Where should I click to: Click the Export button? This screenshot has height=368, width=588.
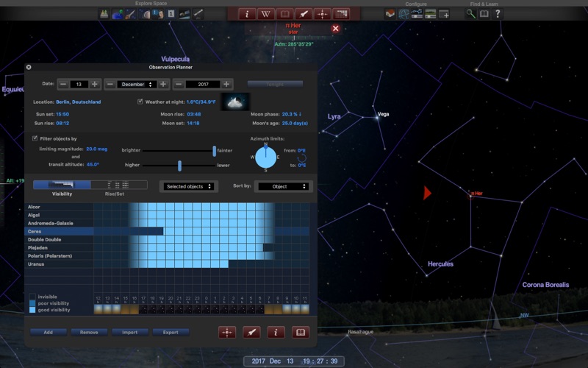171,332
